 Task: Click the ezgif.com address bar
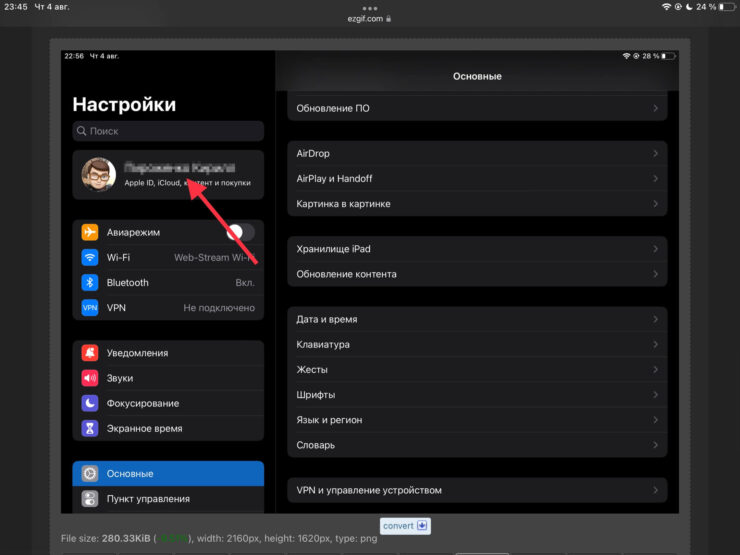tap(369, 18)
